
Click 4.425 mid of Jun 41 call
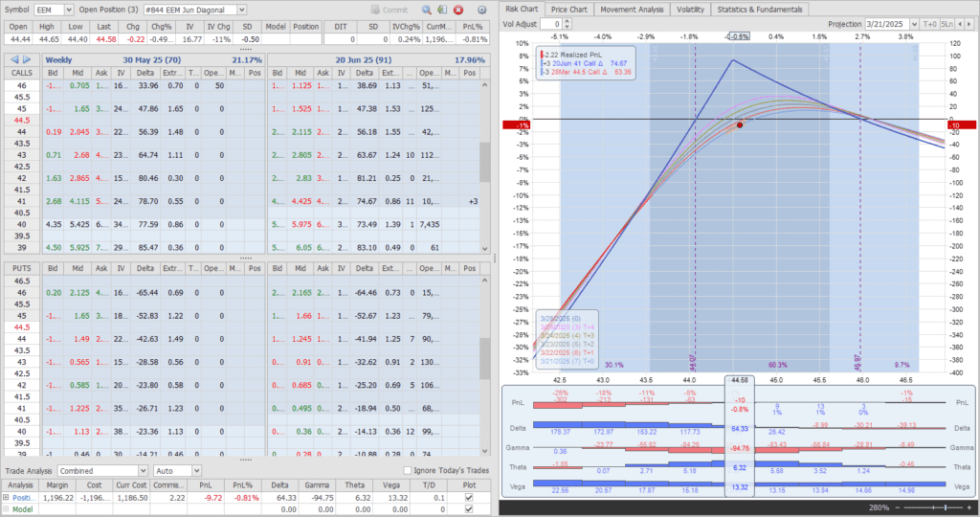[x=301, y=201]
